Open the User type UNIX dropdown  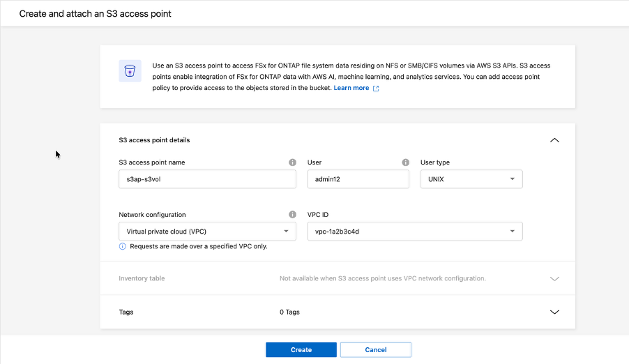pos(471,179)
